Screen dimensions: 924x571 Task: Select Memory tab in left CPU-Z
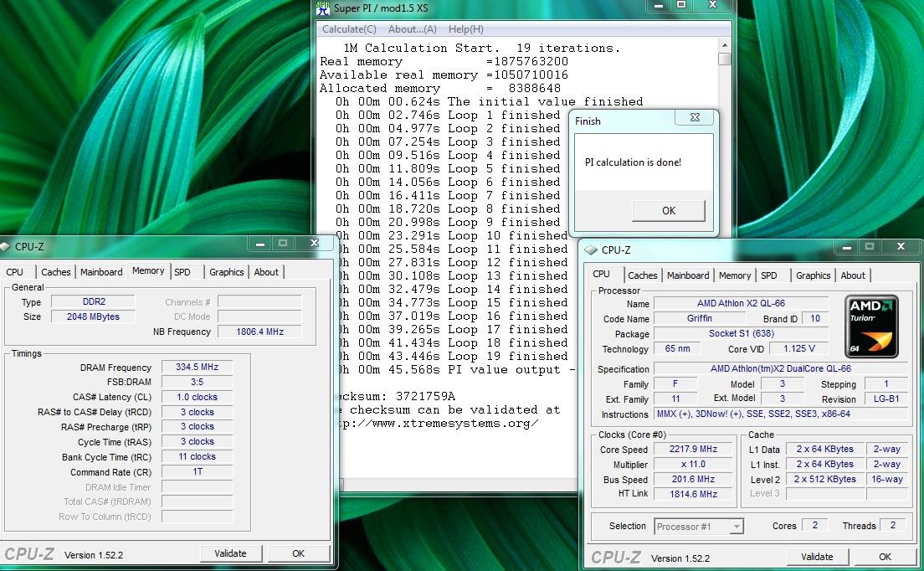point(148,270)
